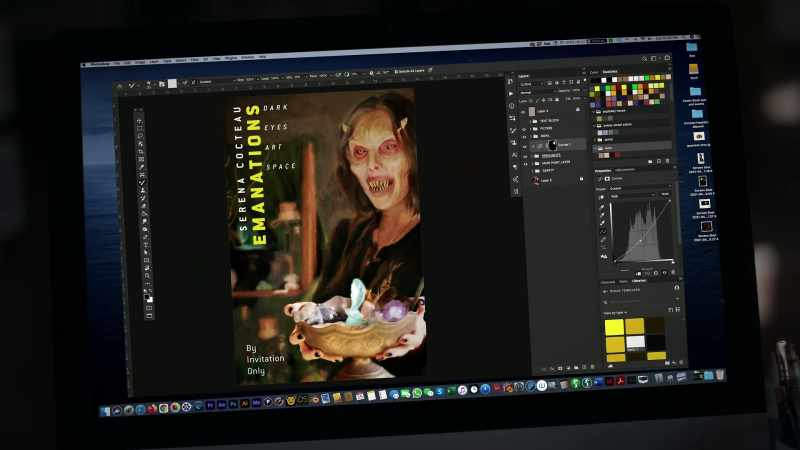The image size is (800, 450).
Task: Click the back arrow beside the library name
Action: click(x=604, y=292)
